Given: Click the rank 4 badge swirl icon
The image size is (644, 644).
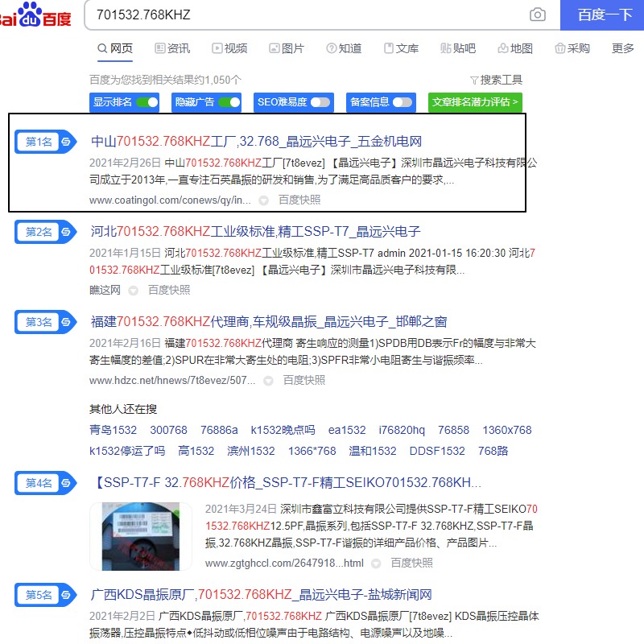Looking at the screenshot, I should 66,483.
